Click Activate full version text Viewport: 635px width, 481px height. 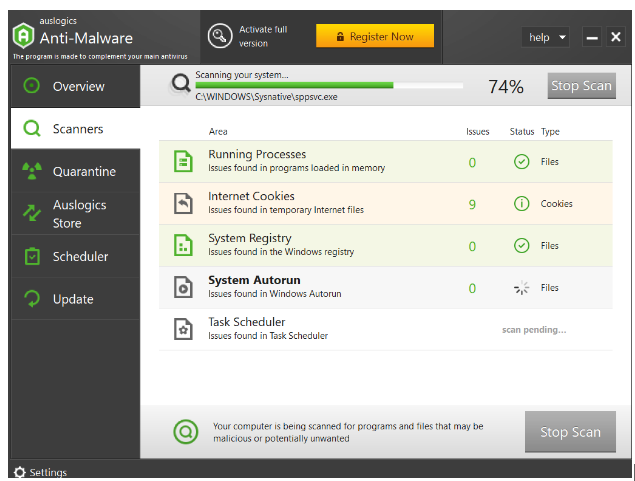click(263, 36)
